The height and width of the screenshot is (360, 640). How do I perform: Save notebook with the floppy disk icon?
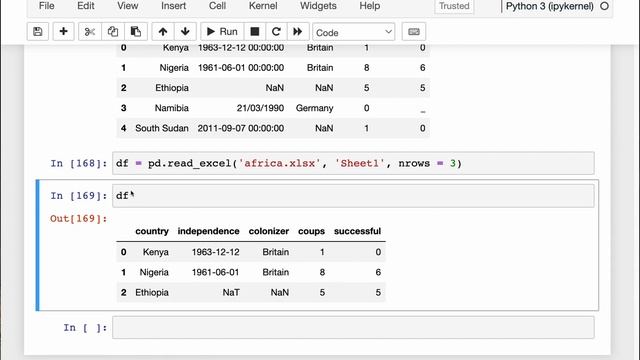pos(38,31)
